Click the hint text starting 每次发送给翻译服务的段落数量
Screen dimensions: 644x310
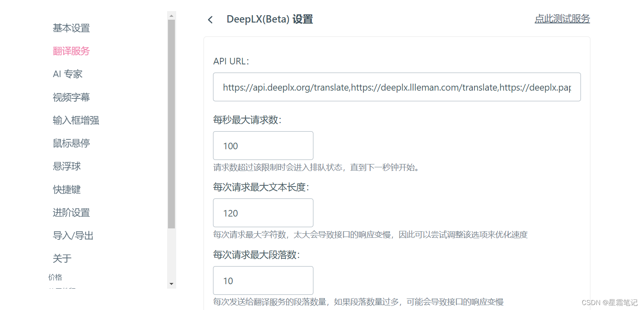pyautogui.click(x=358, y=302)
